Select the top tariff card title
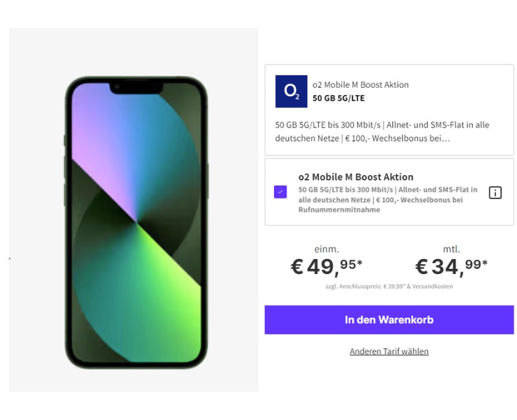Image resolution: width=517 pixels, height=420 pixels. coord(361,85)
